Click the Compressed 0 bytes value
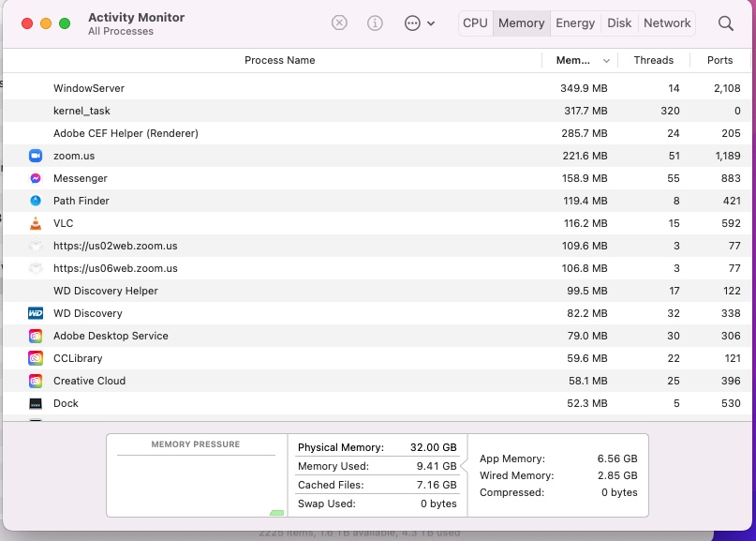 (619, 492)
